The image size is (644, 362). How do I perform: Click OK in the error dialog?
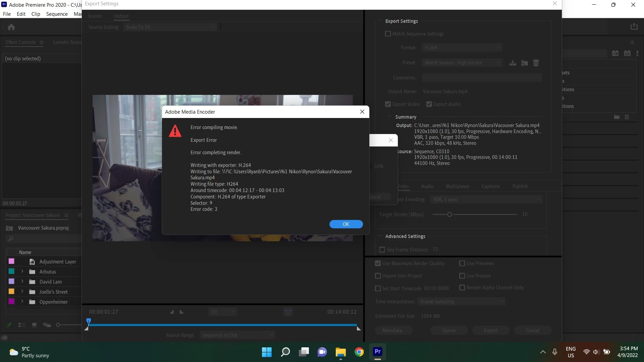point(346,224)
